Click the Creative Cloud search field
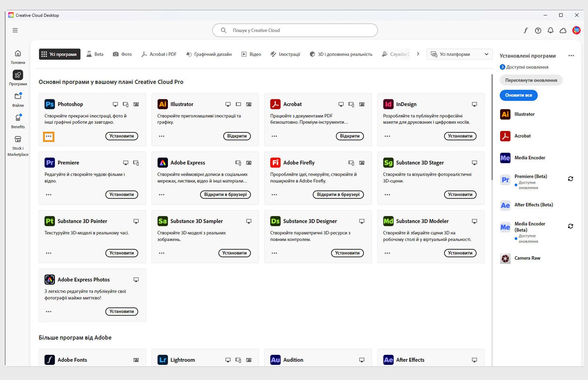Screen dimensions: 588x380 [x=295, y=31]
